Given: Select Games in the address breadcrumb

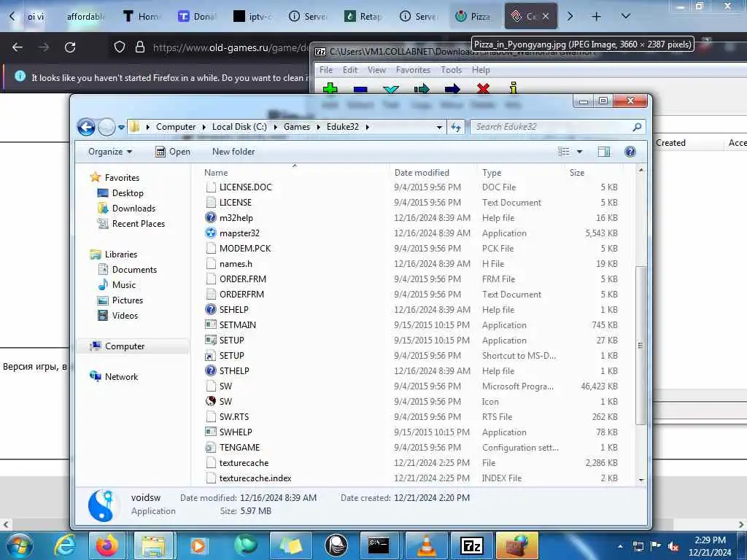Looking at the screenshot, I should point(297,127).
